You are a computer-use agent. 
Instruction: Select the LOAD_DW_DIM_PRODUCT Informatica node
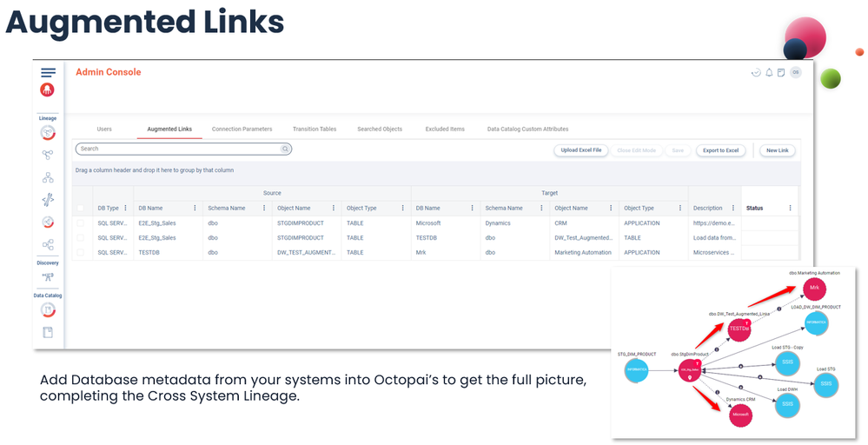(816, 322)
